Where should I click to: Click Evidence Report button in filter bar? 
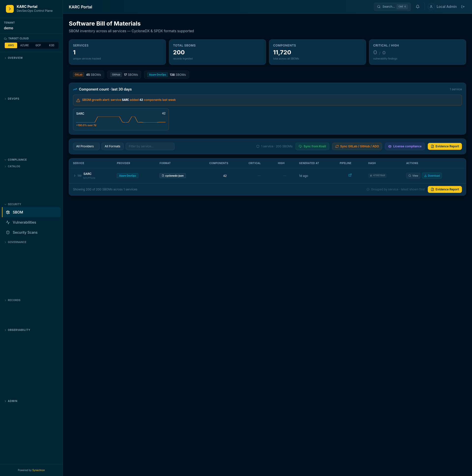(x=445, y=147)
